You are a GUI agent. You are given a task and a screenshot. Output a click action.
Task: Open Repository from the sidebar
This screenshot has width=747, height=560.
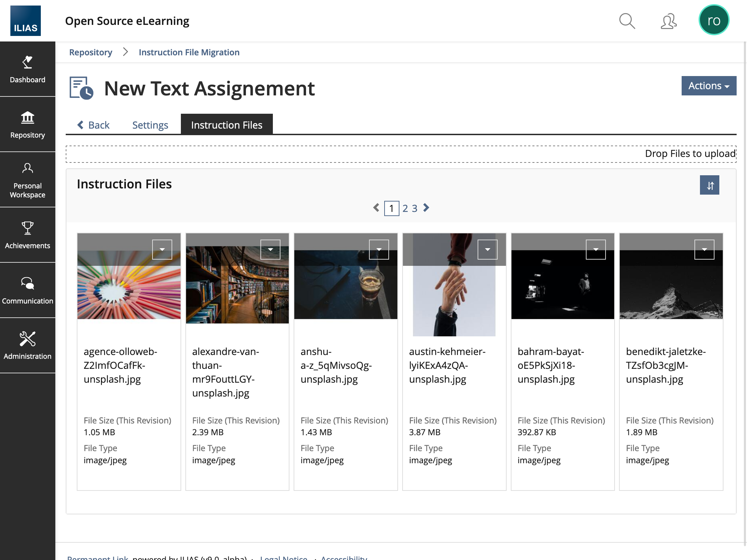tap(27, 124)
